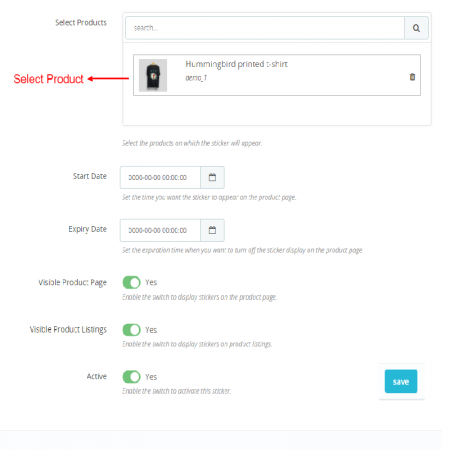Click the search magnifier icon
This screenshot has width=450, height=450.
click(x=416, y=28)
